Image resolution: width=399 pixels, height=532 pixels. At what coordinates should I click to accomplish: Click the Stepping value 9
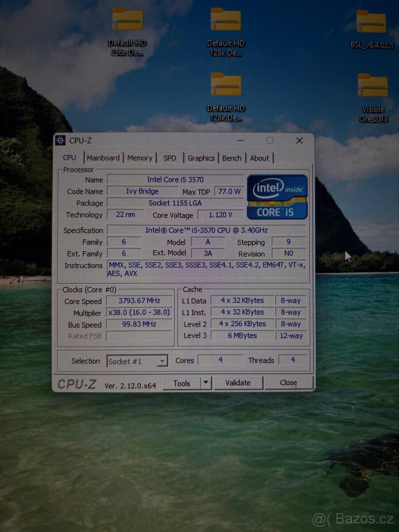pos(289,242)
